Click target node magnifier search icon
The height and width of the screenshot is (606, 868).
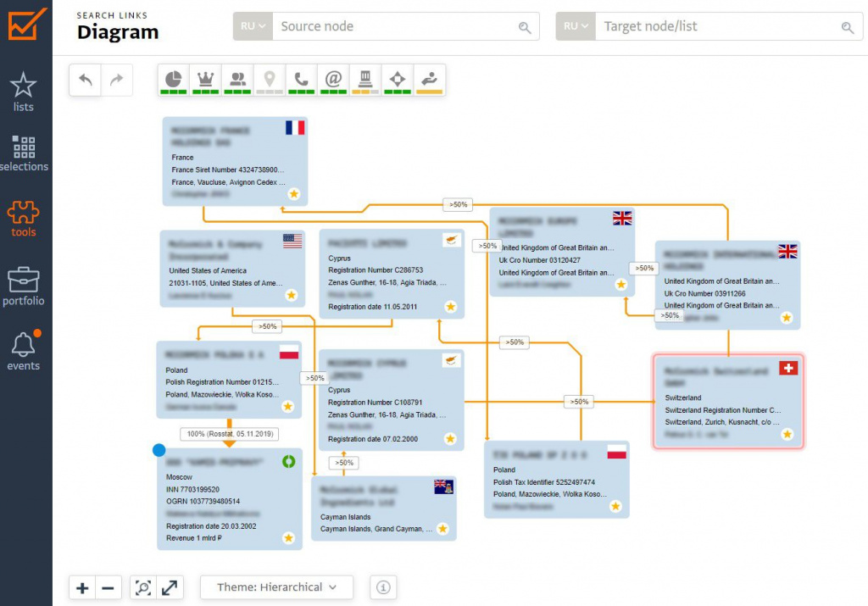(x=848, y=27)
